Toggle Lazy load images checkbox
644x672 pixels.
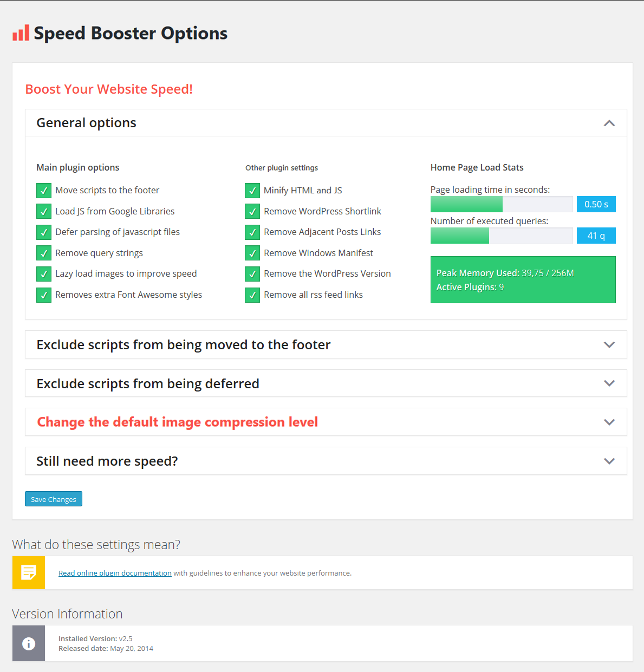click(x=44, y=274)
